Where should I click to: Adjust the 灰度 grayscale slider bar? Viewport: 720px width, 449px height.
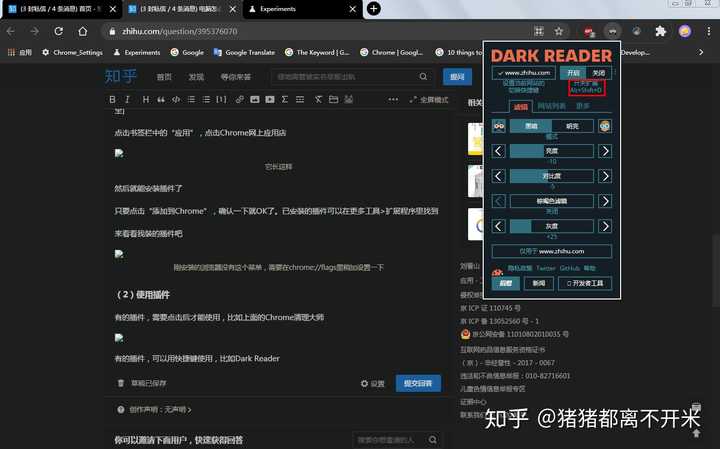[x=551, y=226]
